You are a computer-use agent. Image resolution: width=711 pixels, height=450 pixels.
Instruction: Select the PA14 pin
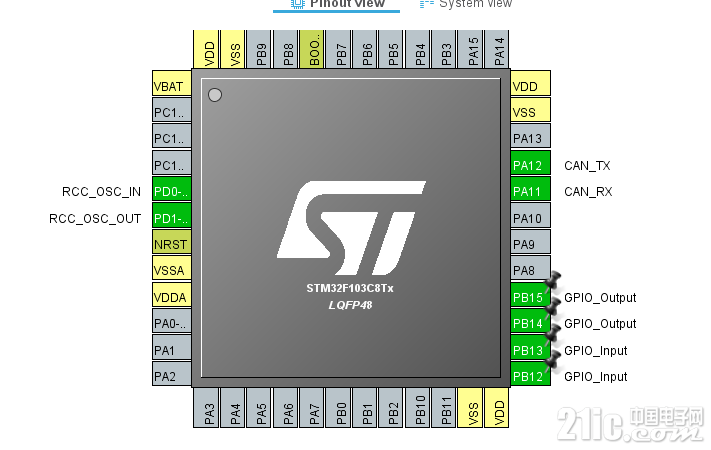tap(497, 49)
